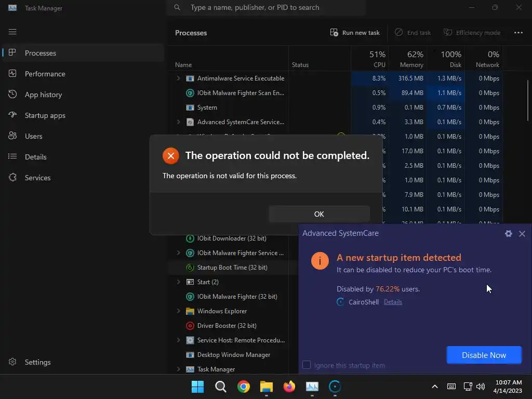This screenshot has width=532, height=399.
Task: Click the volume icon in system tray
Action: pos(481,387)
